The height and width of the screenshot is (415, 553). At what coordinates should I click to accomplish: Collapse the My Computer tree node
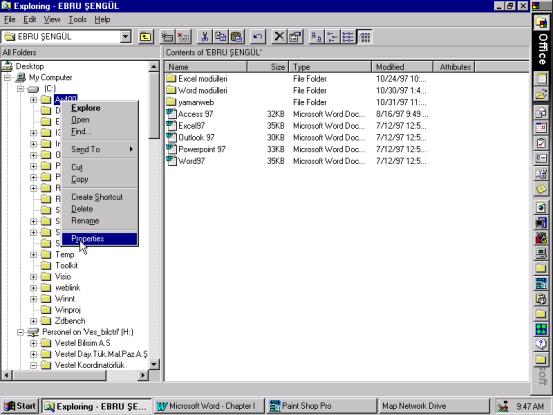point(8,78)
